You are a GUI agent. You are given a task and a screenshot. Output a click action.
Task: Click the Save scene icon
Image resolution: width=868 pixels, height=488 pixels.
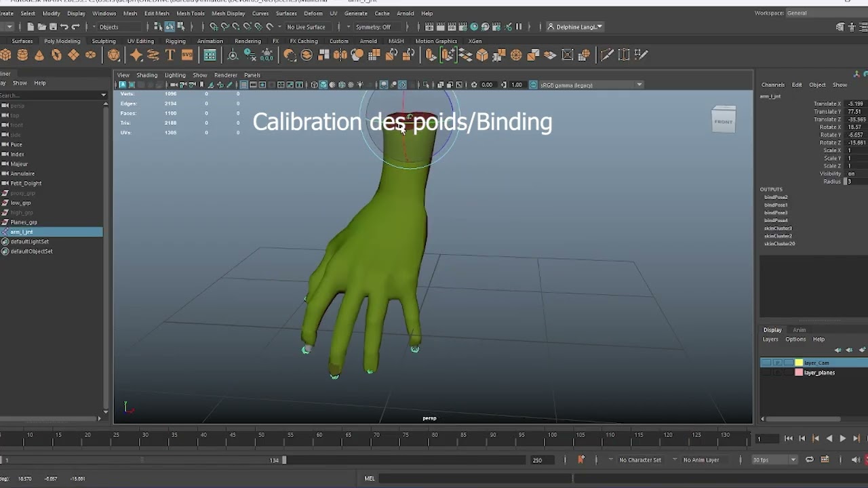(x=53, y=27)
